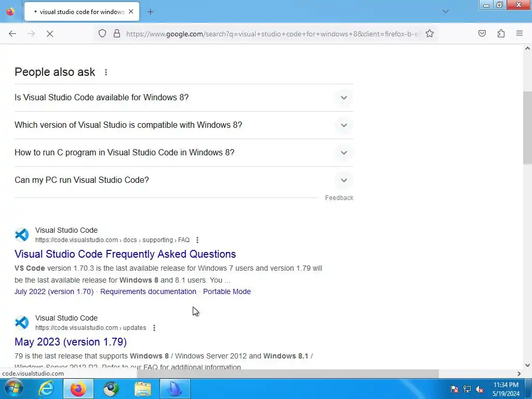Viewport: 532px width, 399px height.
Task: Open the clock showing 11:34 PM
Action: 506,389
